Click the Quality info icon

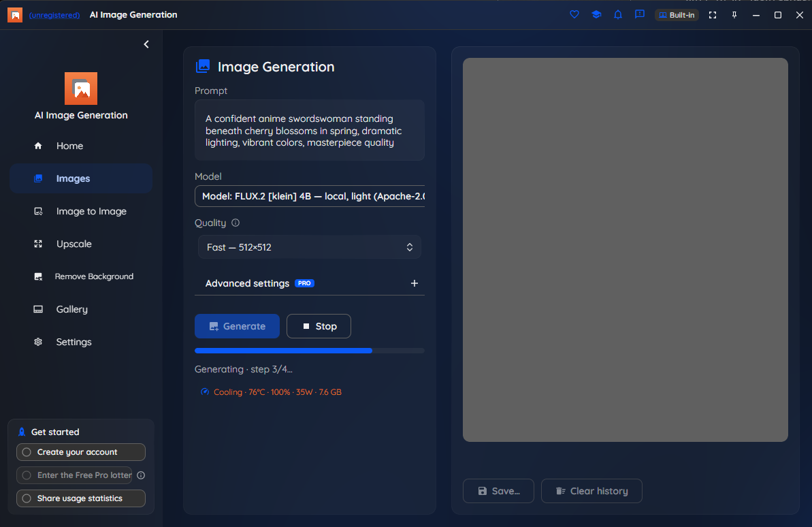pos(236,223)
